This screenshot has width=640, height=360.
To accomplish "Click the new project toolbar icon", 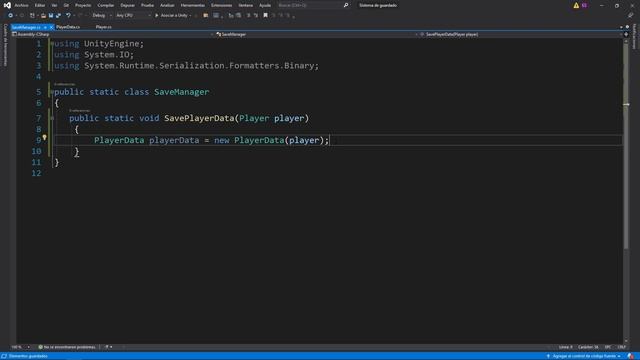I will pyautogui.click(x=32, y=16).
